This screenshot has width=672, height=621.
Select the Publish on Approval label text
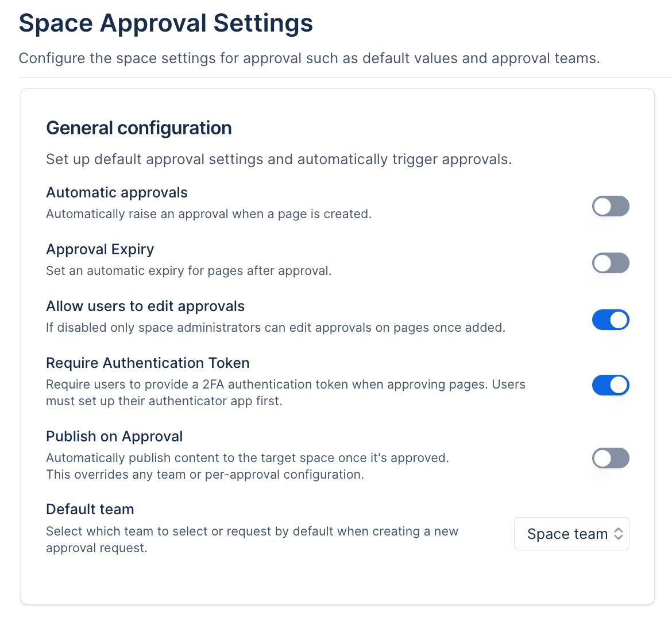(x=114, y=436)
